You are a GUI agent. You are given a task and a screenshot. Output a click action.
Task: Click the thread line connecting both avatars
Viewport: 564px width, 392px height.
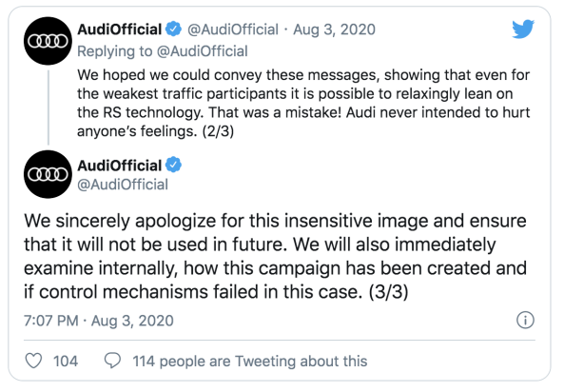click(x=49, y=108)
